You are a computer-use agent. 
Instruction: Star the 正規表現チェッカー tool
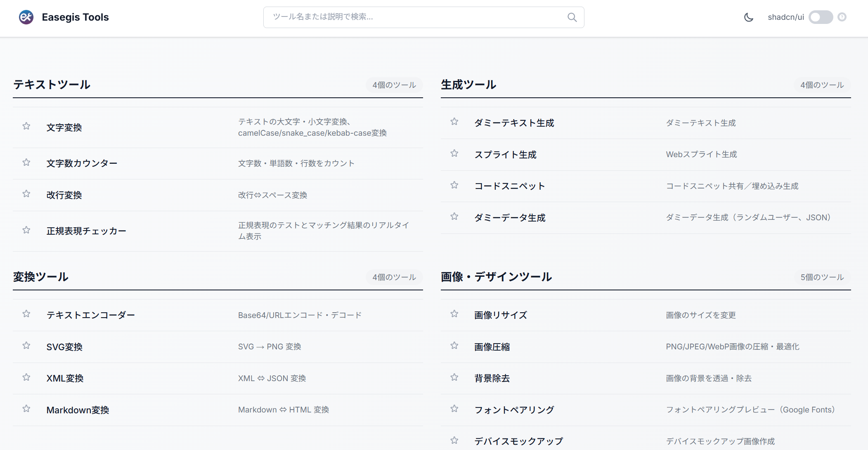26,230
